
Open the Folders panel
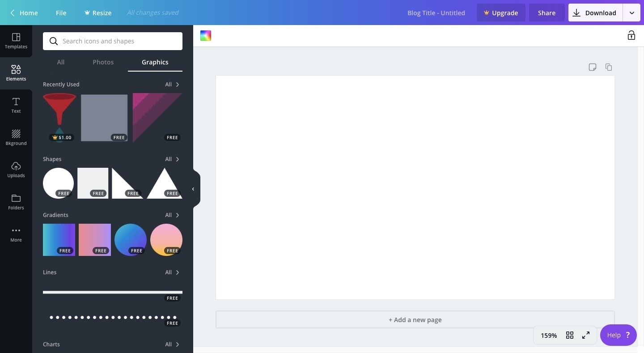tap(16, 202)
